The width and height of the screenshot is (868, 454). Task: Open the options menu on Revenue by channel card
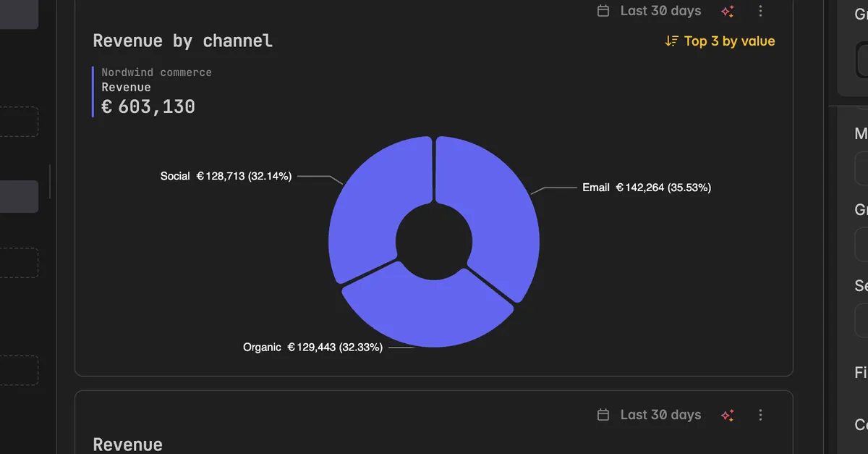[x=760, y=11]
